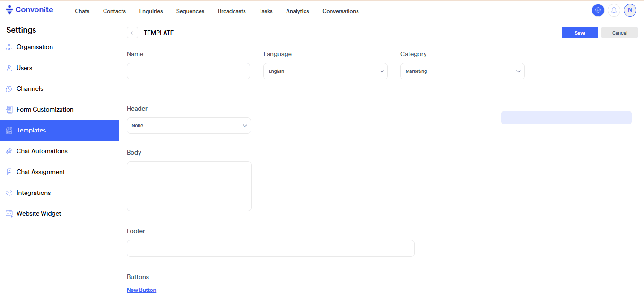Open the Language dropdown
Viewport: 644px width, 300px height.
[325, 71]
